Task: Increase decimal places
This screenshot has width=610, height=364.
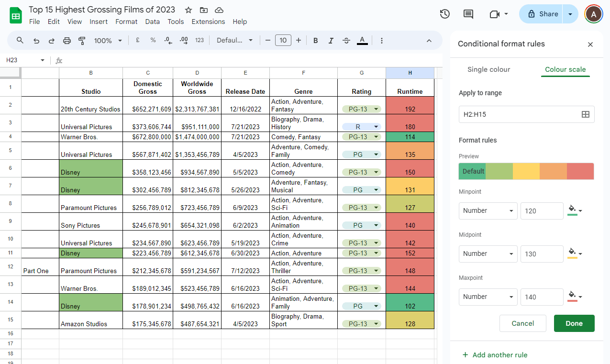Action: click(x=184, y=41)
